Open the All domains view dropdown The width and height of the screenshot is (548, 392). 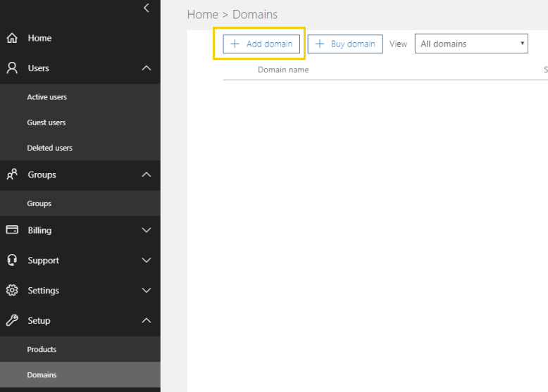click(x=471, y=44)
